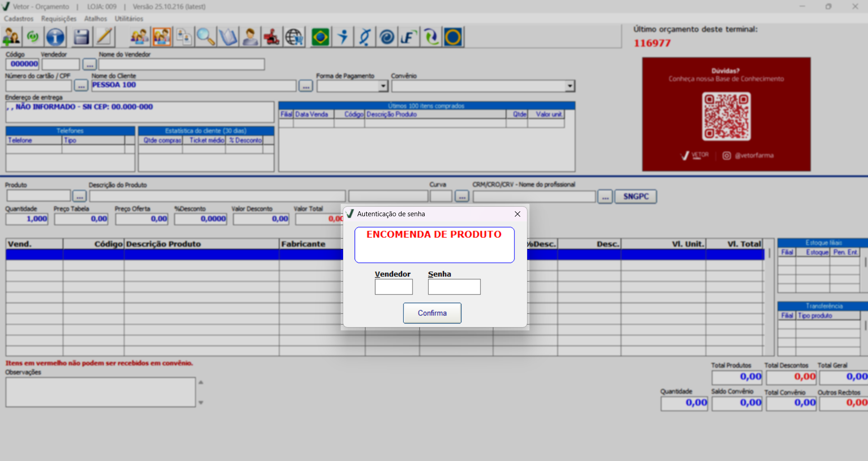
Task: Click the Fabricante column header
Action: 310,244
